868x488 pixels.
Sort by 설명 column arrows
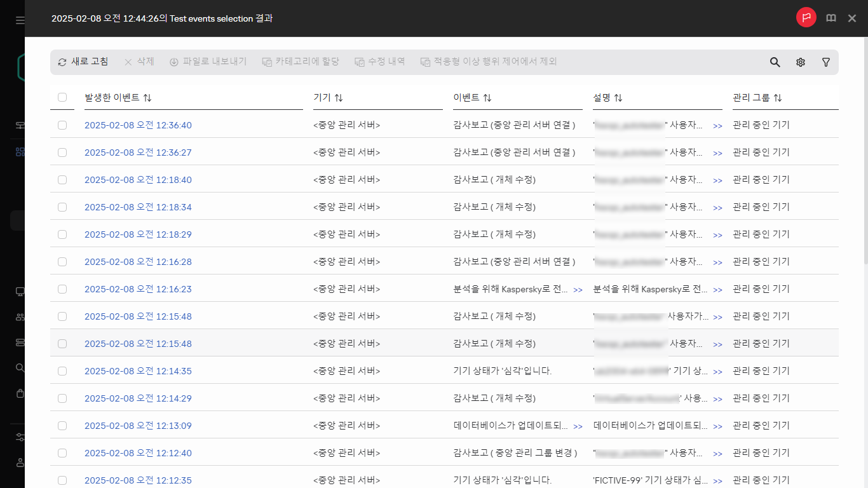618,98
